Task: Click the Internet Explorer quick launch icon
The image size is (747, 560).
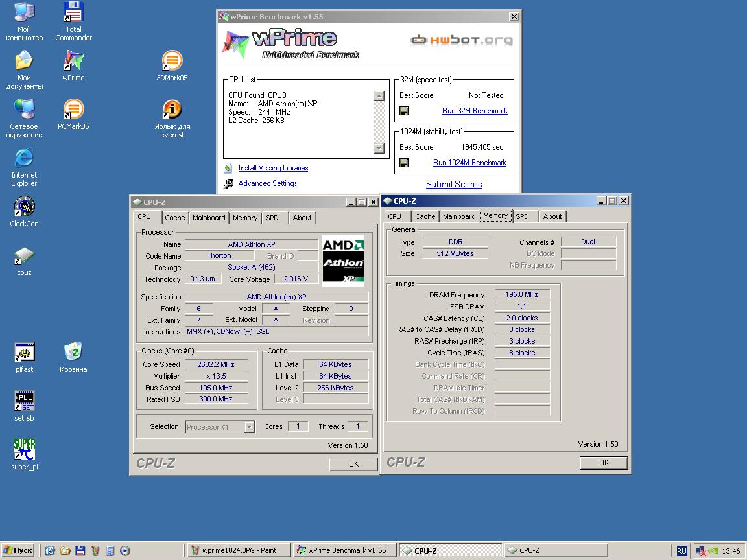Action: pyautogui.click(x=50, y=551)
